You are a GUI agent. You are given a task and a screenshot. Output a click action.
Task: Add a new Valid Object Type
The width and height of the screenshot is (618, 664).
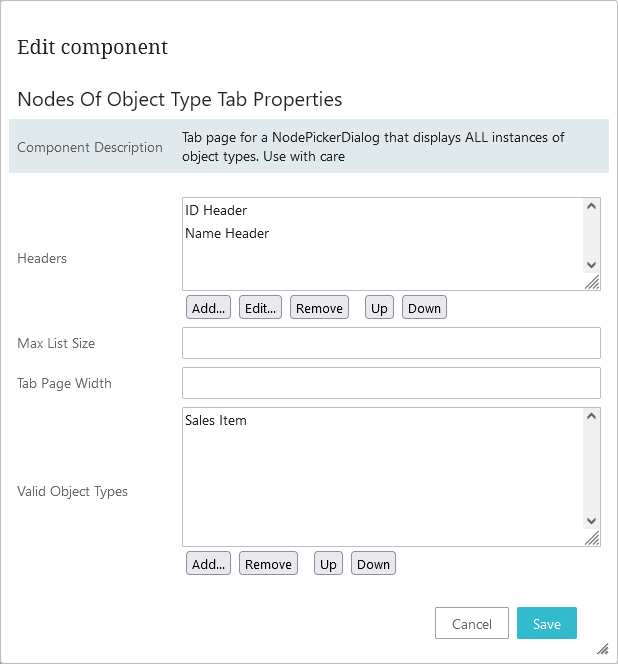(208, 564)
